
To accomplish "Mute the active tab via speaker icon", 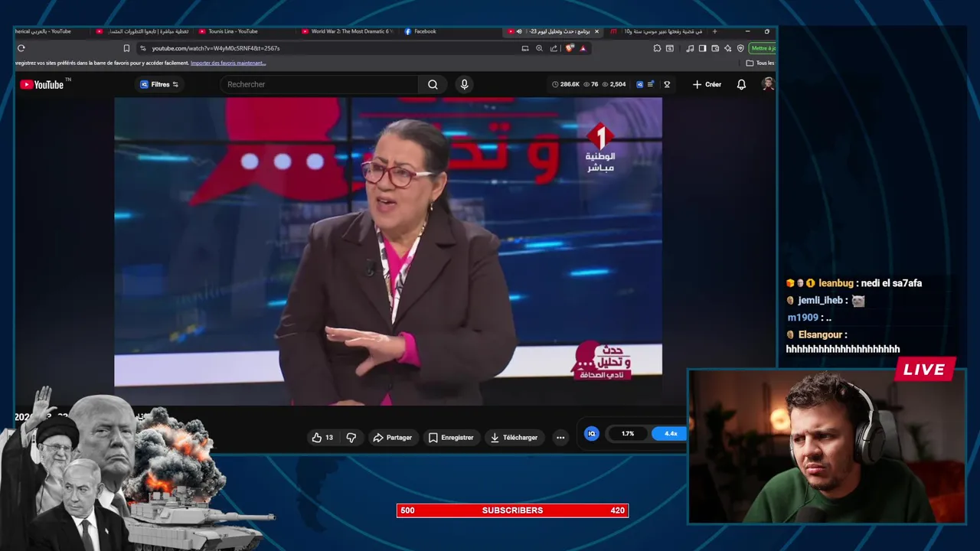I will pyautogui.click(x=519, y=31).
